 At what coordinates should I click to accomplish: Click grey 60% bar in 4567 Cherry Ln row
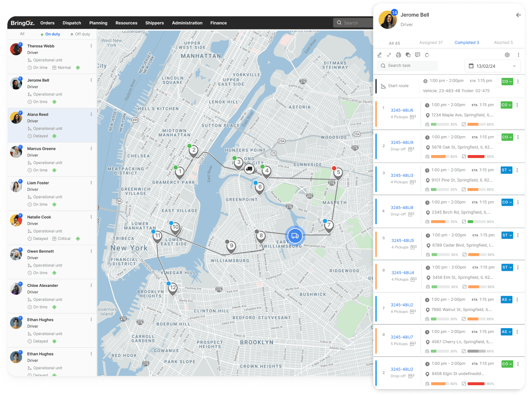pyautogui.click(x=476, y=351)
